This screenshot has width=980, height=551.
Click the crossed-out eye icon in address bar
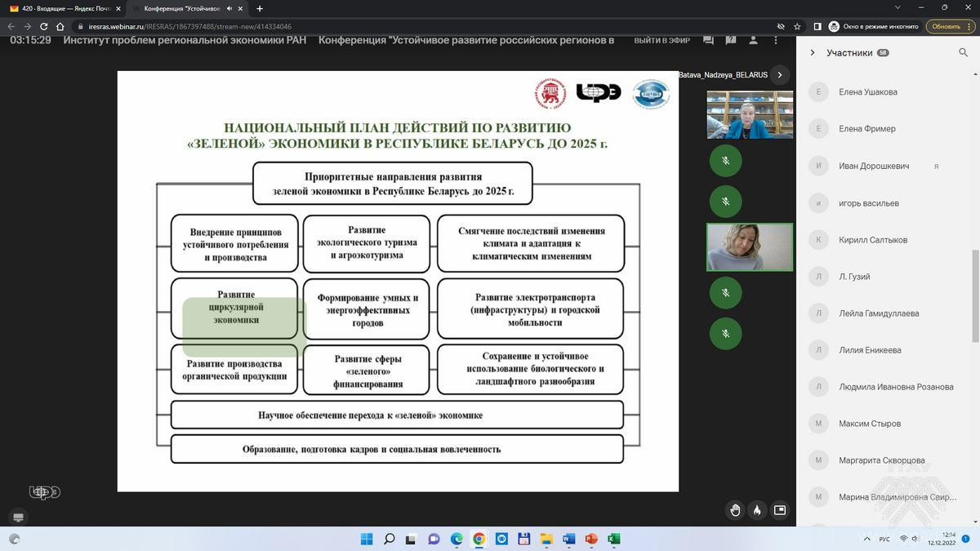click(x=781, y=26)
